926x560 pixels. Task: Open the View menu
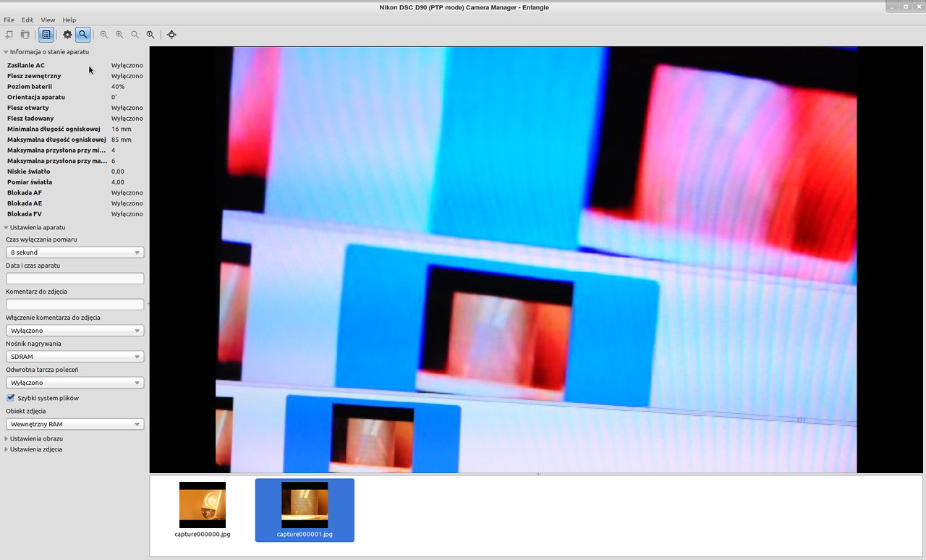coord(48,20)
